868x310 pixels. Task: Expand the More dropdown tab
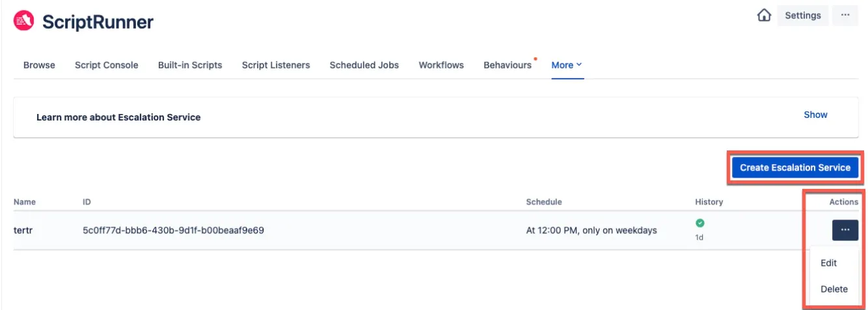click(x=567, y=65)
